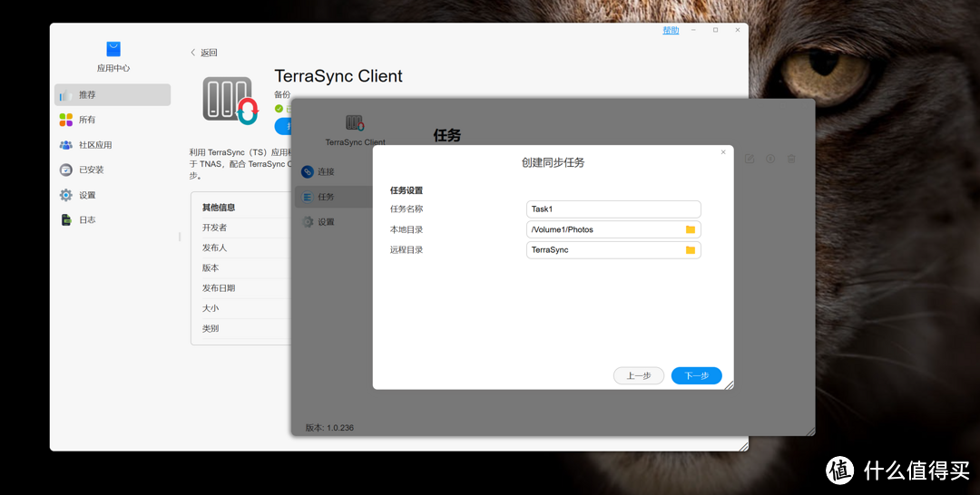Click the TerraSync Client app icon in App Center
The width and height of the screenshot is (980, 495).
tap(230, 101)
